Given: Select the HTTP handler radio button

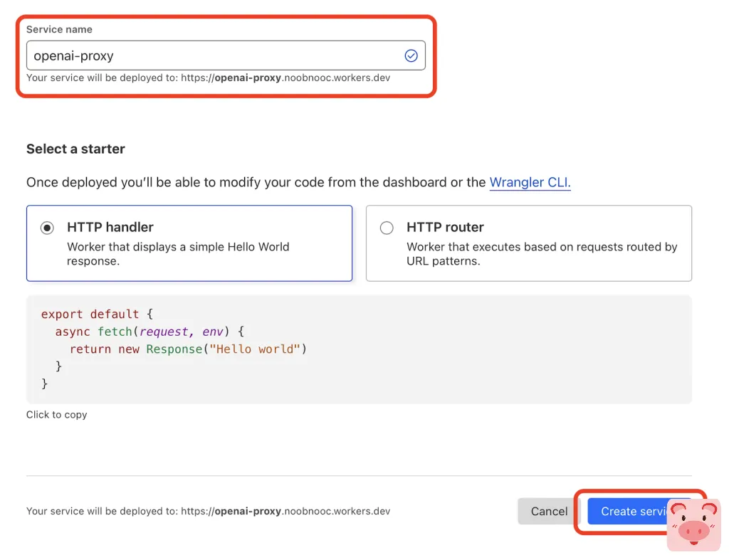Looking at the screenshot, I should [47, 228].
